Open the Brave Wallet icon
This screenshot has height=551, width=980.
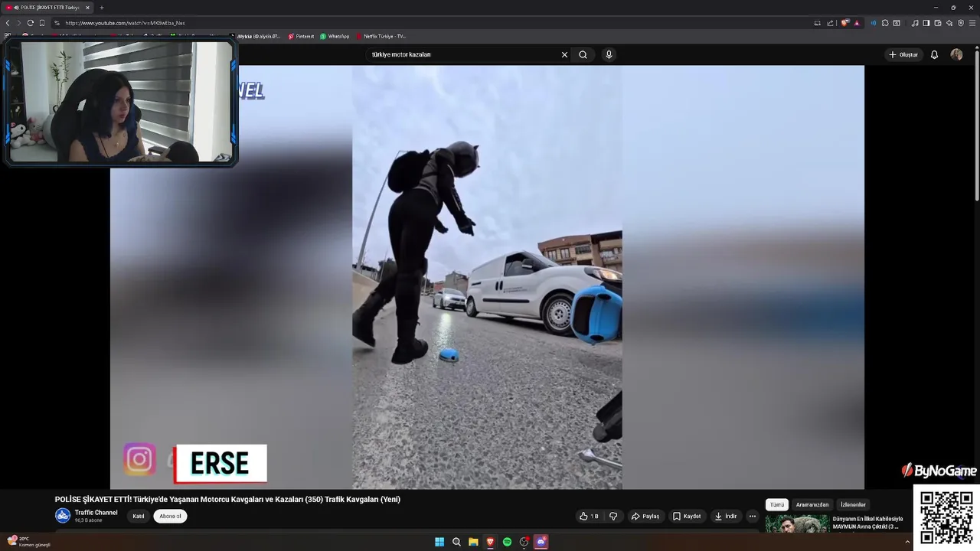point(938,23)
